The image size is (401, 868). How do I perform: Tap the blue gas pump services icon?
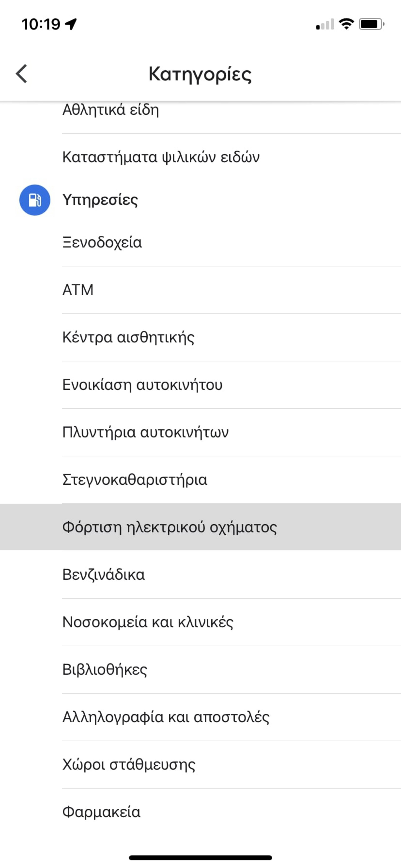[35, 200]
